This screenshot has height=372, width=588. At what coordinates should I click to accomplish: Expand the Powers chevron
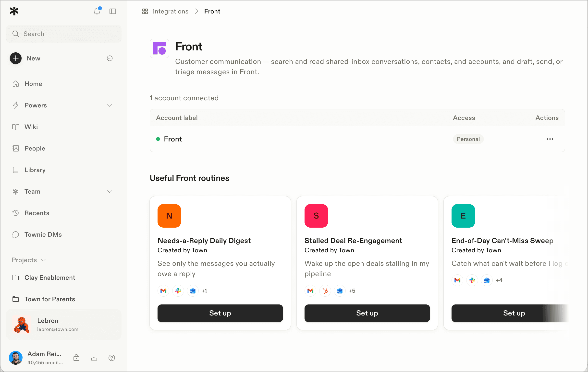tap(110, 105)
